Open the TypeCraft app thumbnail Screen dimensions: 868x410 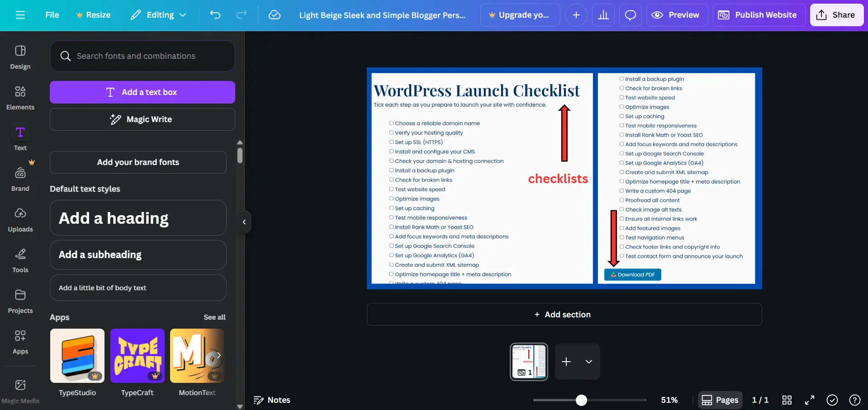(138, 356)
